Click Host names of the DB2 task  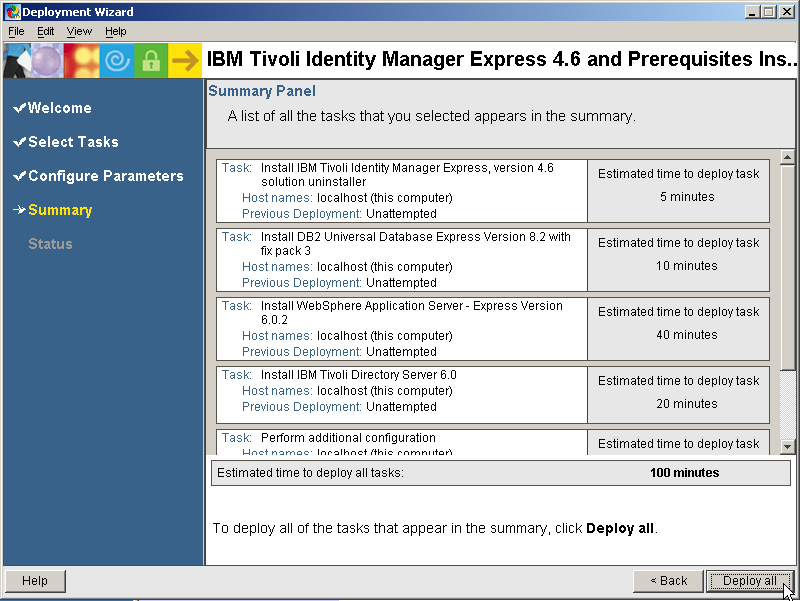coord(347,266)
